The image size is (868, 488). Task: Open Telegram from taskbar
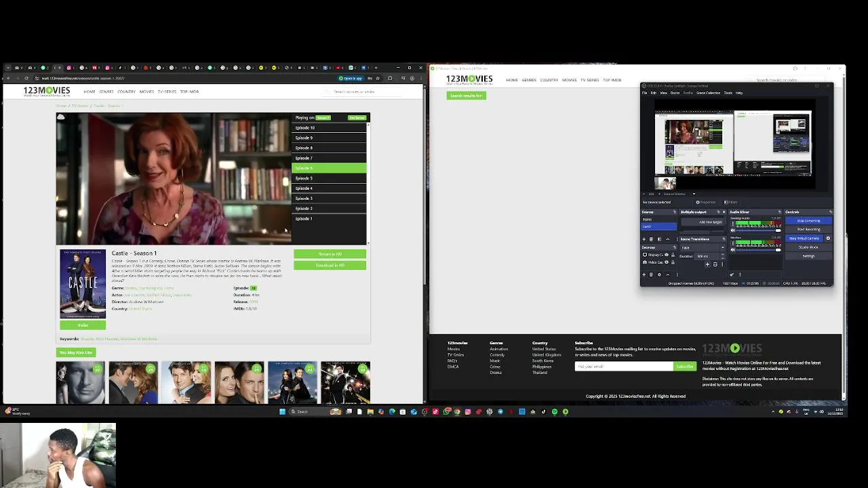(500, 411)
